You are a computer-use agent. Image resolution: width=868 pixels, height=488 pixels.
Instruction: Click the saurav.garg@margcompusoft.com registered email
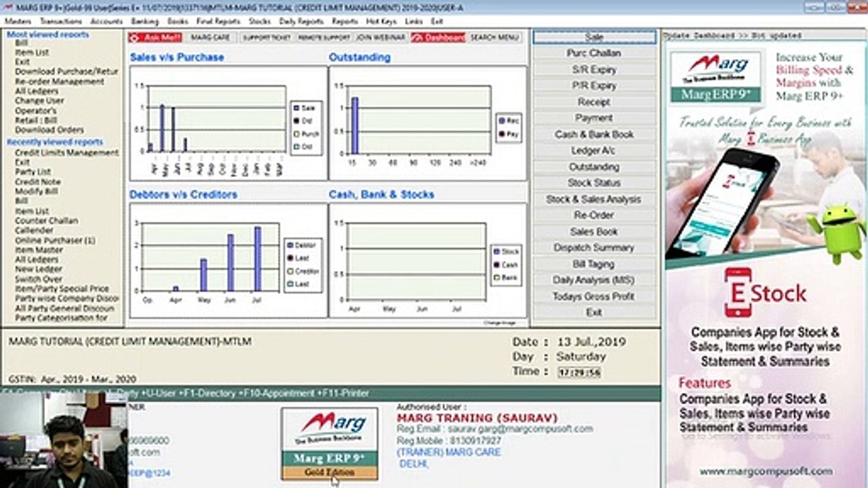(x=521, y=429)
